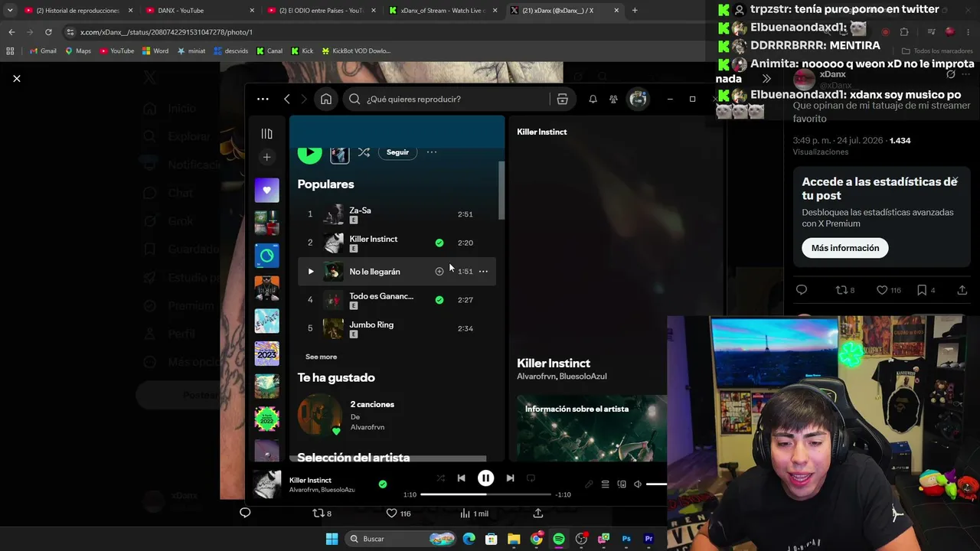Image resolution: width=980 pixels, height=551 pixels.
Task: Open Spotify Friend Activity icon
Action: (x=613, y=99)
